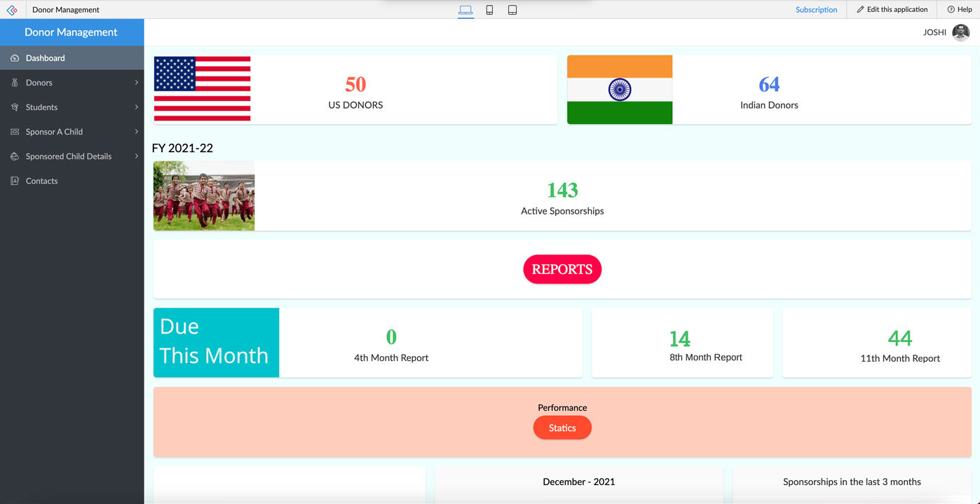This screenshot has width=980, height=504.
Task: Click the app logo at top left
Action: click(x=11, y=9)
